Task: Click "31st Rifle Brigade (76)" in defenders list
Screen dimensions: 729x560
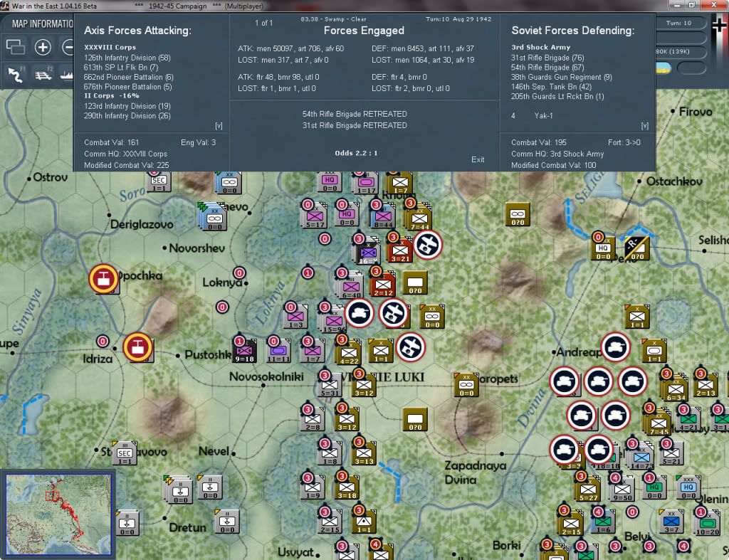Action: pyautogui.click(x=547, y=58)
